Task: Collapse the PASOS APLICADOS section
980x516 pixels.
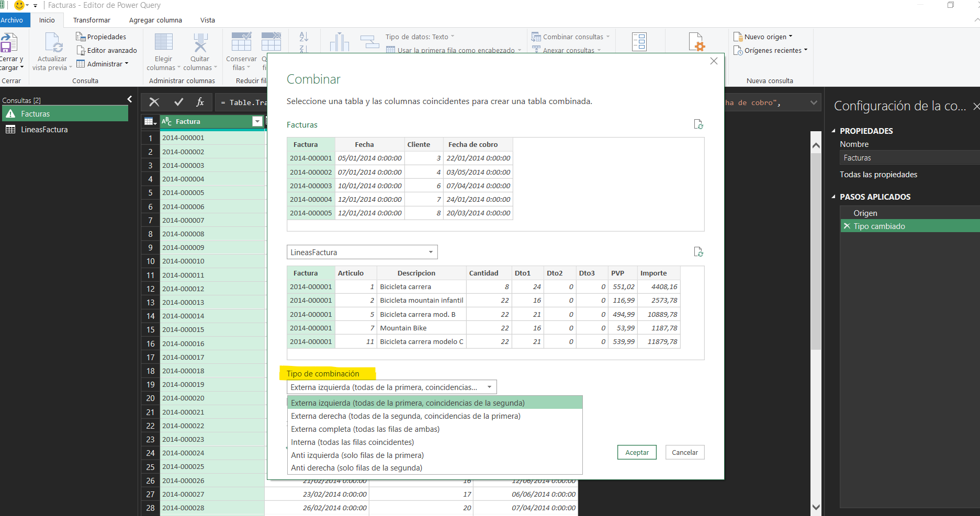Action: tap(833, 197)
